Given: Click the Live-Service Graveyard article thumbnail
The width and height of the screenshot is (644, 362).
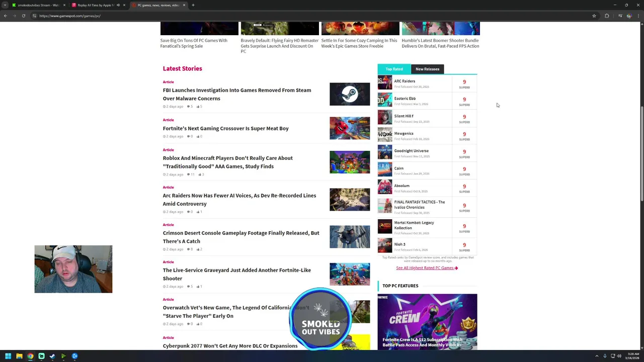Looking at the screenshot, I should [350, 274].
